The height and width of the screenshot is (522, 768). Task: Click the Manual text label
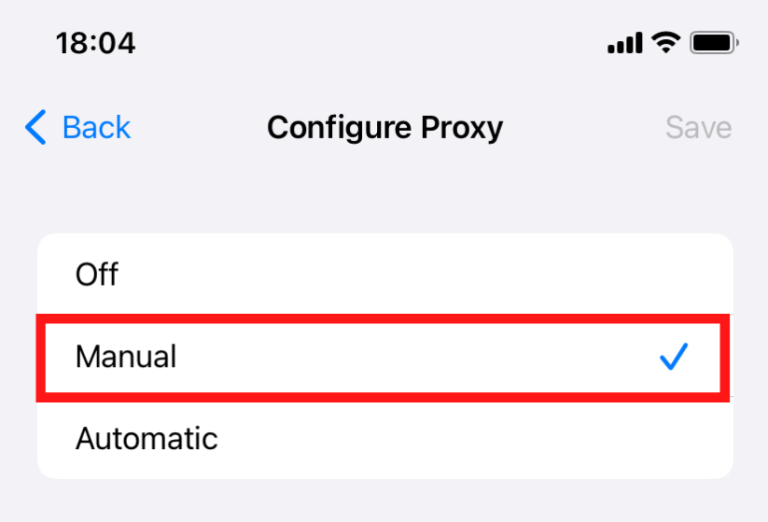pyautogui.click(x=126, y=357)
